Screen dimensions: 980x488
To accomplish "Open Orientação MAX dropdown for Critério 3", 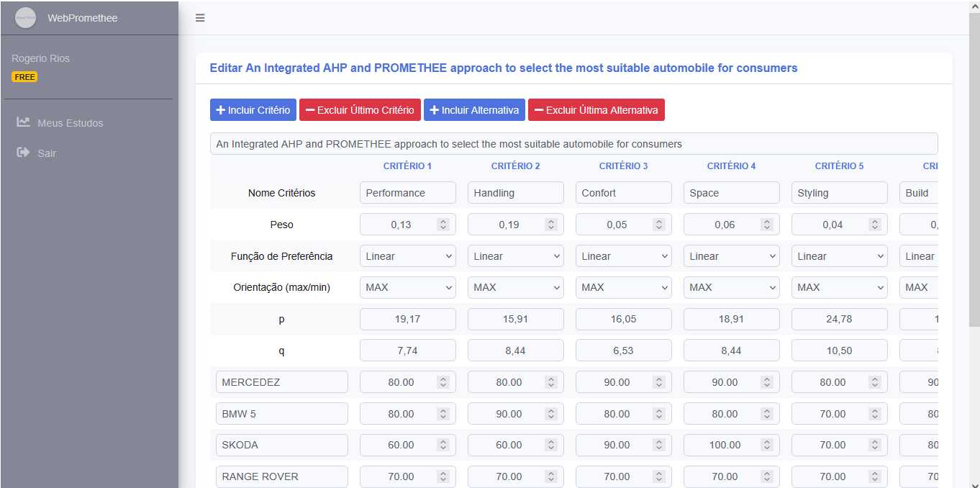I will click(x=623, y=287).
